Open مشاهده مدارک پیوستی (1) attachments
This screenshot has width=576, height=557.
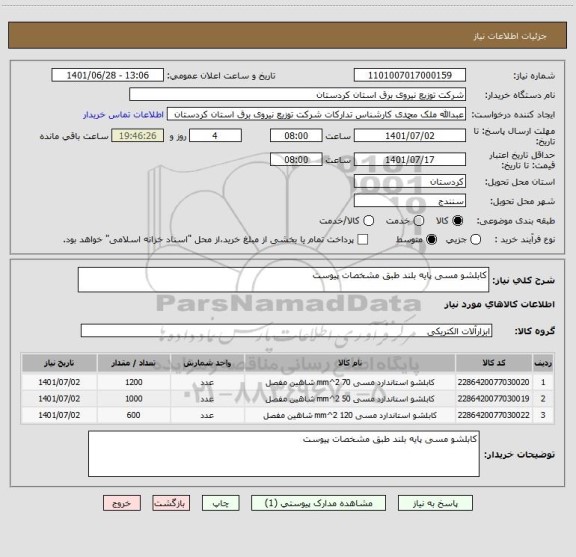click(x=318, y=503)
